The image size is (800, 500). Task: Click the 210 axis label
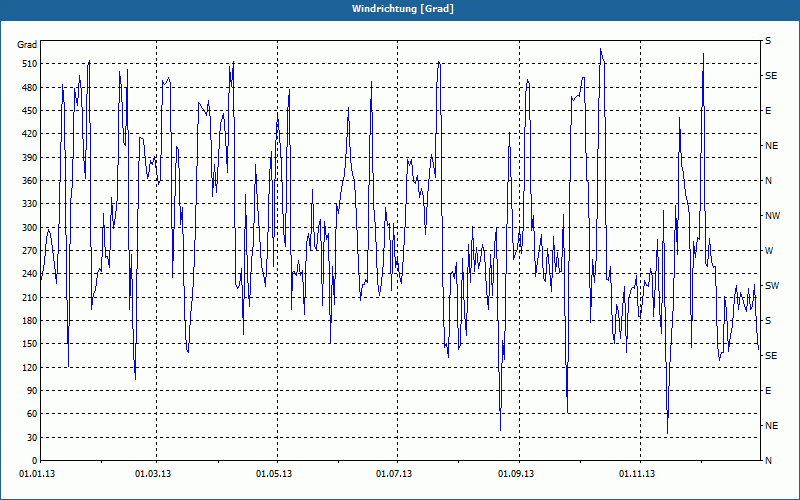pos(29,297)
